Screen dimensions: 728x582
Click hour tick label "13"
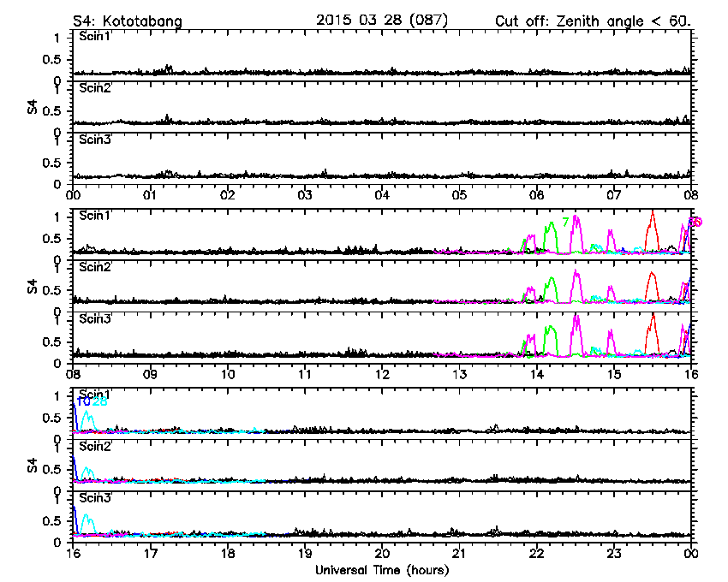point(459,374)
